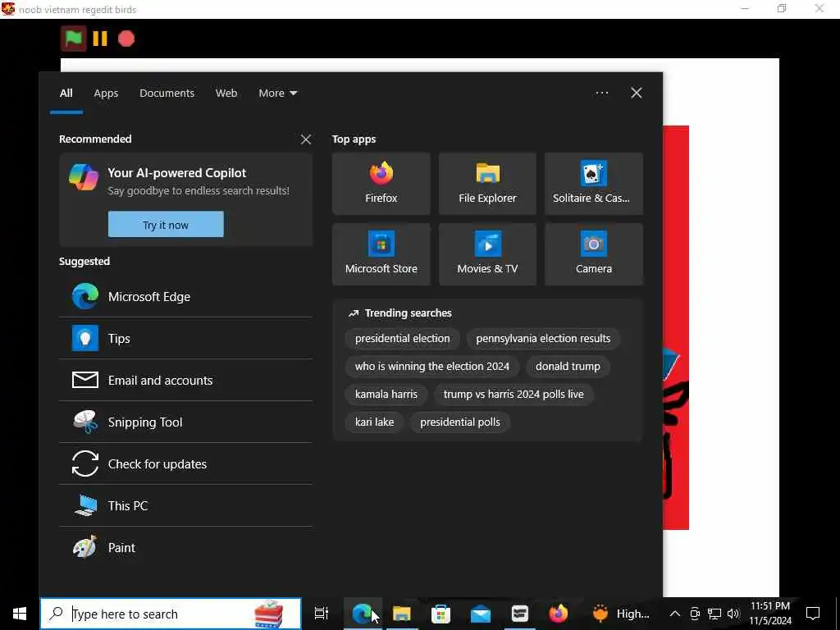The image size is (840, 630).
Task: Open Task View on the taskbar
Action: [x=322, y=614]
